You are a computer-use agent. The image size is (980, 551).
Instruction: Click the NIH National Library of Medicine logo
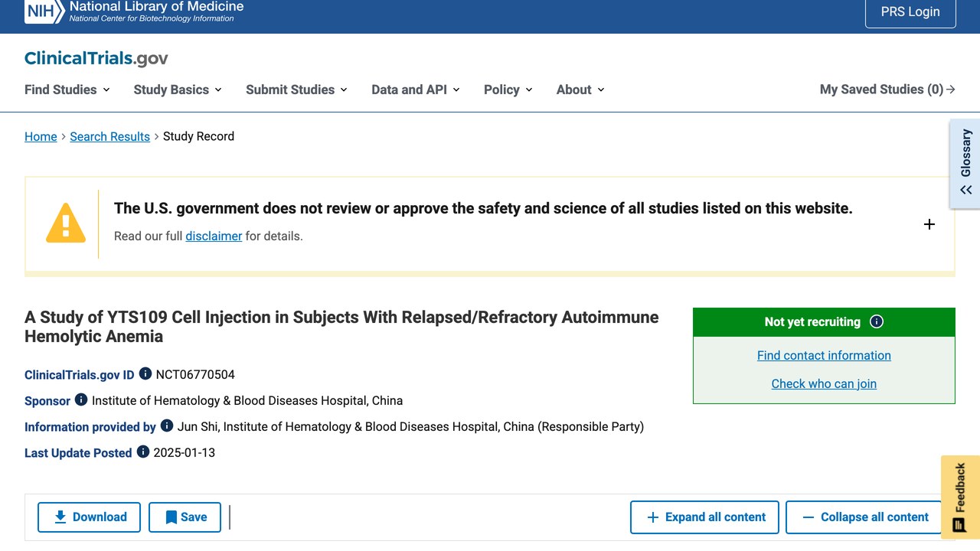tap(134, 11)
